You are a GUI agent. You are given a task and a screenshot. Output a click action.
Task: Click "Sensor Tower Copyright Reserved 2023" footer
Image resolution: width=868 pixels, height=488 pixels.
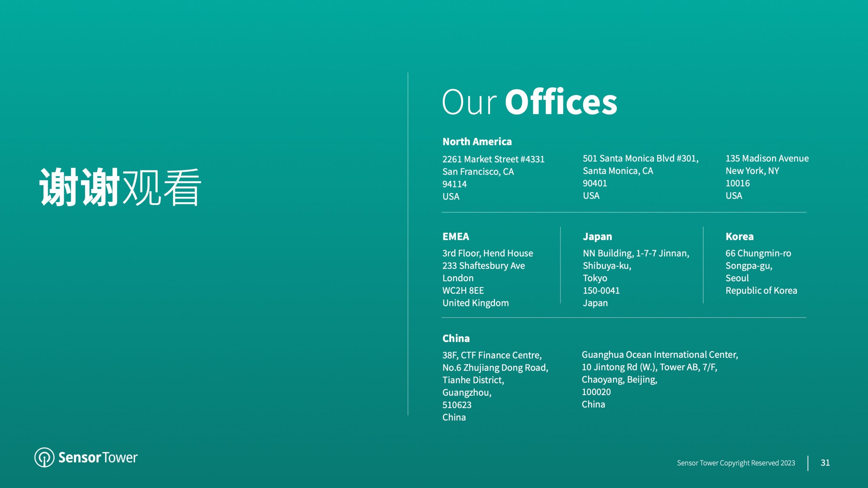(736, 463)
